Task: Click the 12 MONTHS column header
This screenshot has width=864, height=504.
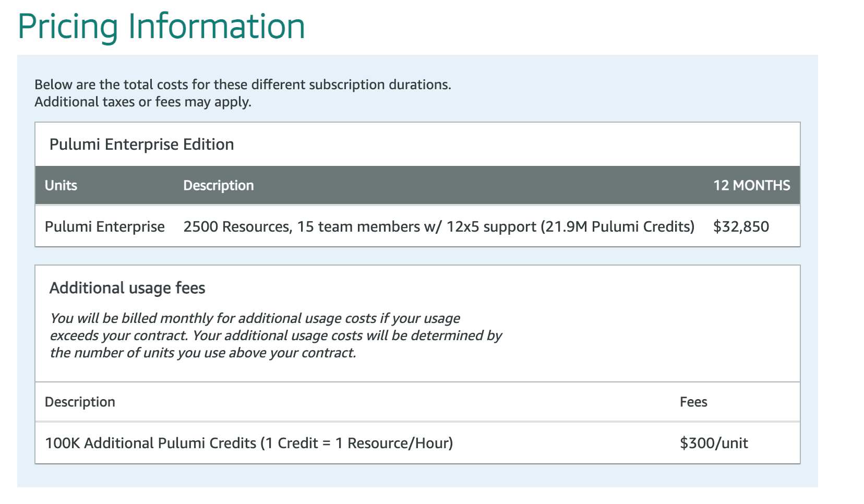Action: 752,186
